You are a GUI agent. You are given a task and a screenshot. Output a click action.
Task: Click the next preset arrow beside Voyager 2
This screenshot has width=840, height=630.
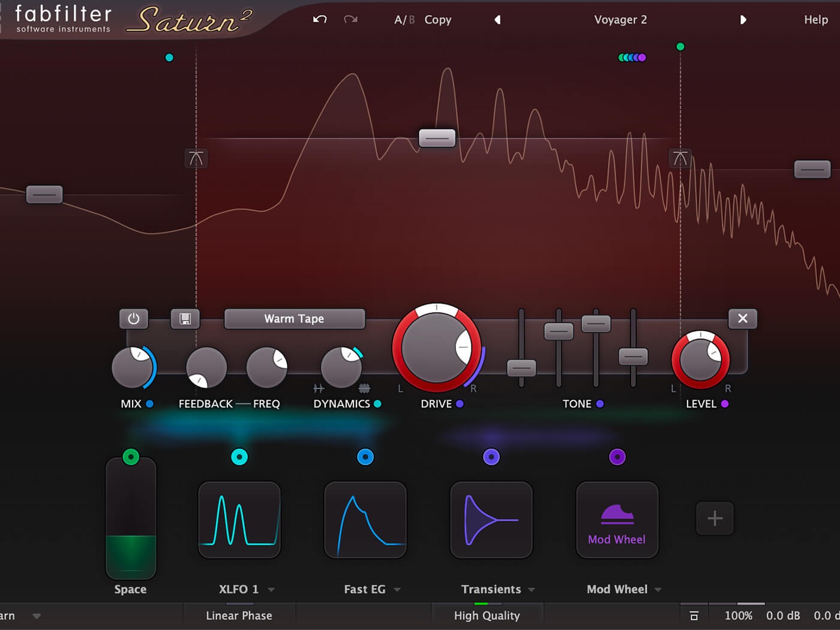(743, 19)
